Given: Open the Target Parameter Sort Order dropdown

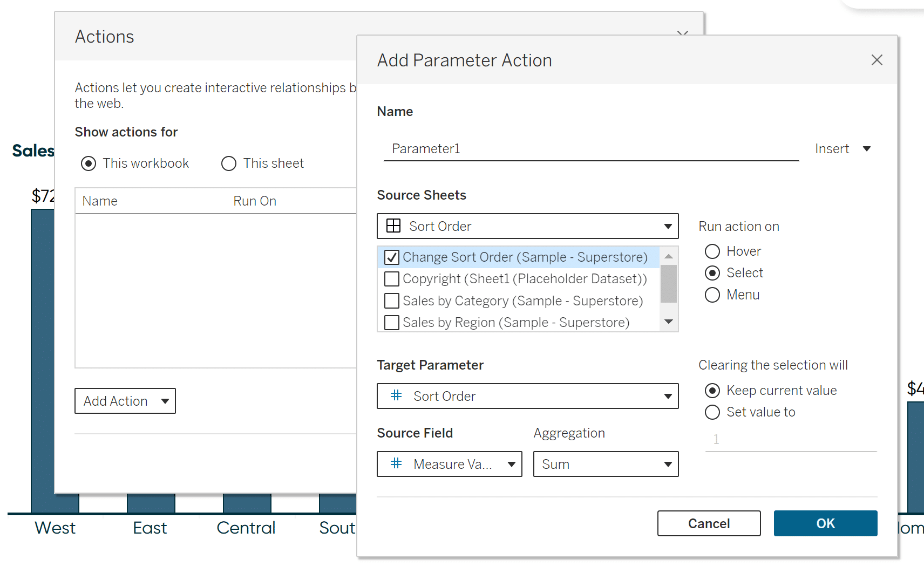Looking at the screenshot, I should tap(527, 396).
